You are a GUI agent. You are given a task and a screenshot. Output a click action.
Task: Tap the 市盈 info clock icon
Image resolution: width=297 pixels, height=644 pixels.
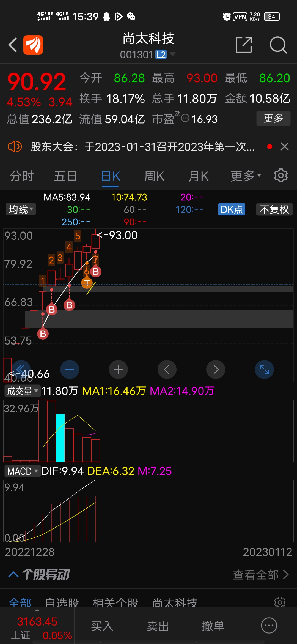pyautogui.click(x=185, y=118)
